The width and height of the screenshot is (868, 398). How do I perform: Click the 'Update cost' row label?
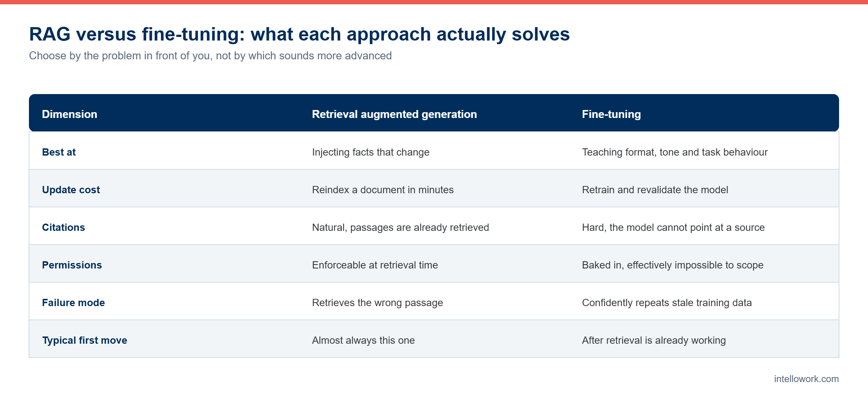[71, 190]
